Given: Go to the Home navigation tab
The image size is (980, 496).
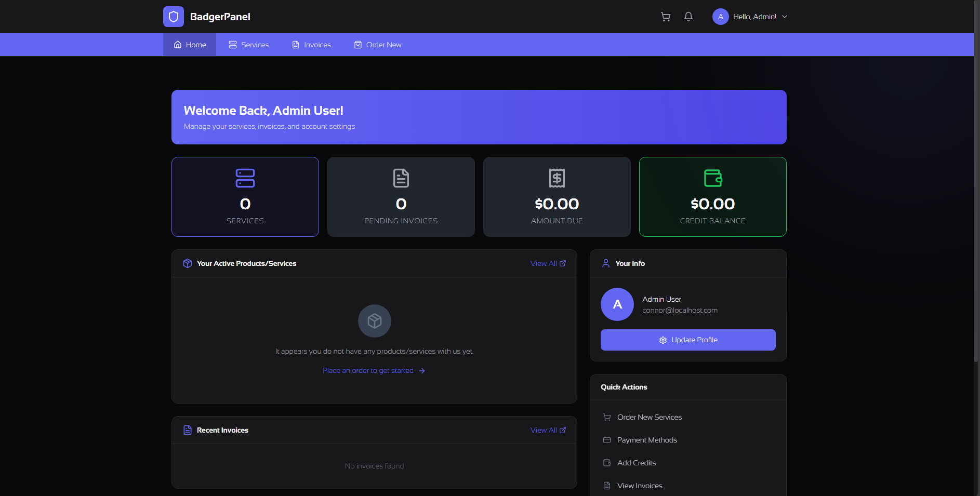Looking at the screenshot, I should pyautogui.click(x=190, y=45).
